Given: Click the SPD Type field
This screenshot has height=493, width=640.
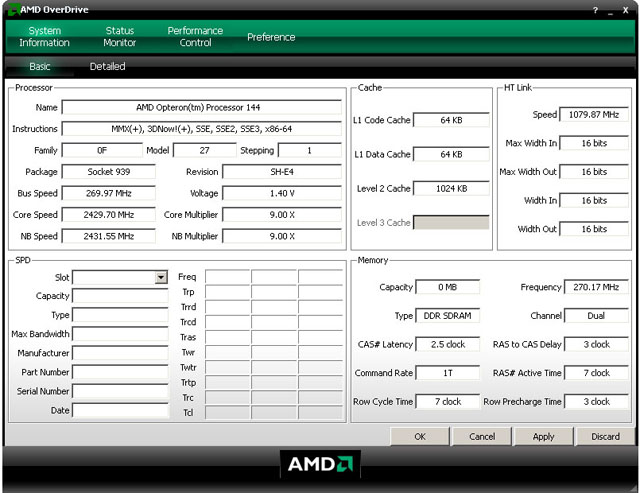Looking at the screenshot, I should [120, 315].
